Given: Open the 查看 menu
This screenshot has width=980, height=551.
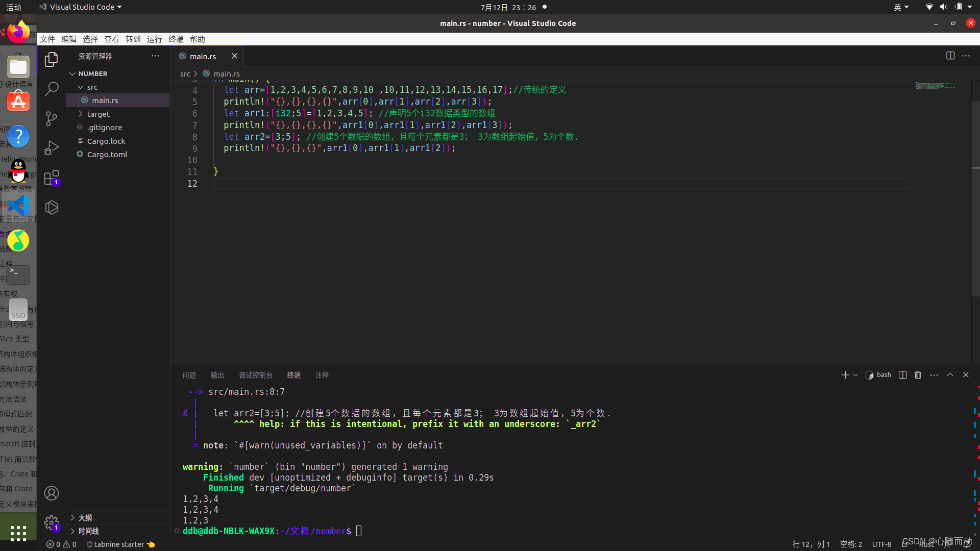Looking at the screenshot, I should 112,39.
